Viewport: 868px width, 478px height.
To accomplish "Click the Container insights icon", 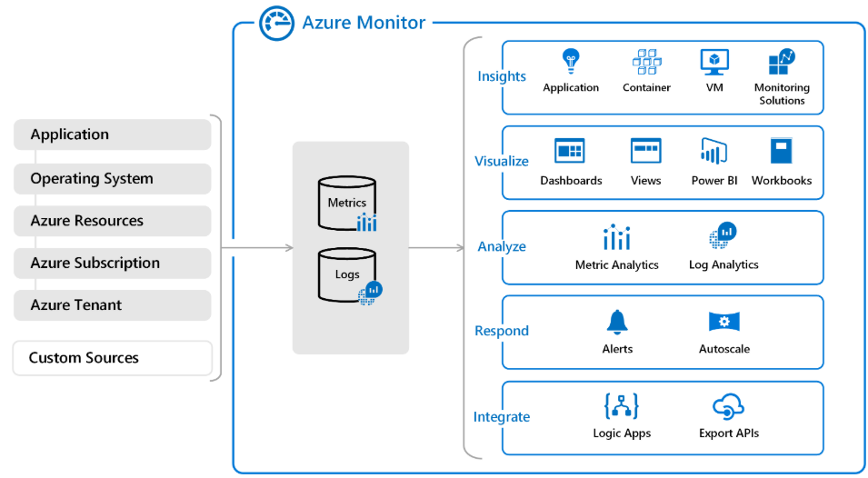I will click(x=646, y=62).
